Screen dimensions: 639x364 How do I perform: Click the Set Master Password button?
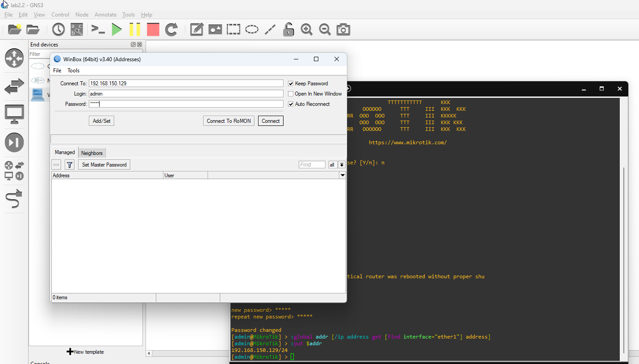(x=104, y=165)
